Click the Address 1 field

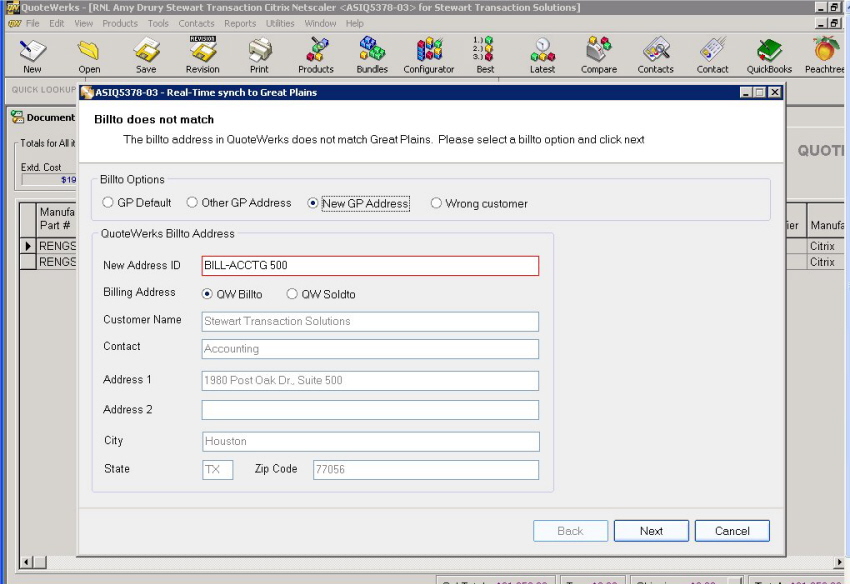point(370,381)
